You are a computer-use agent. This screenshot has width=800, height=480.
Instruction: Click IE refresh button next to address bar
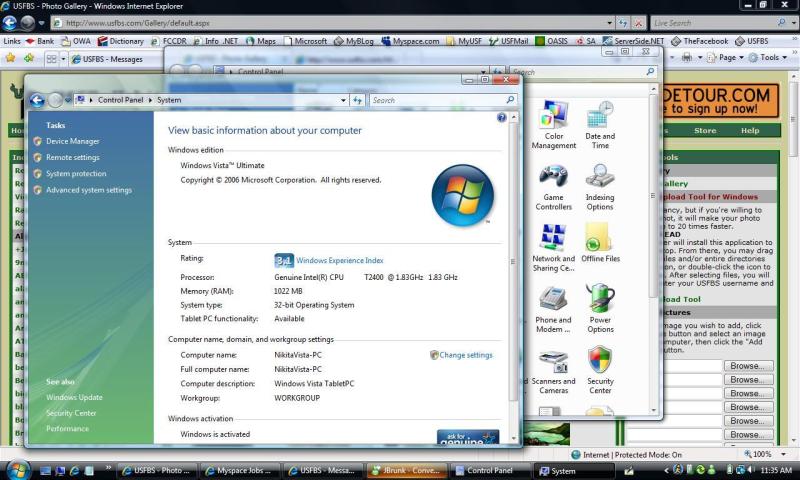pos(622,23)
